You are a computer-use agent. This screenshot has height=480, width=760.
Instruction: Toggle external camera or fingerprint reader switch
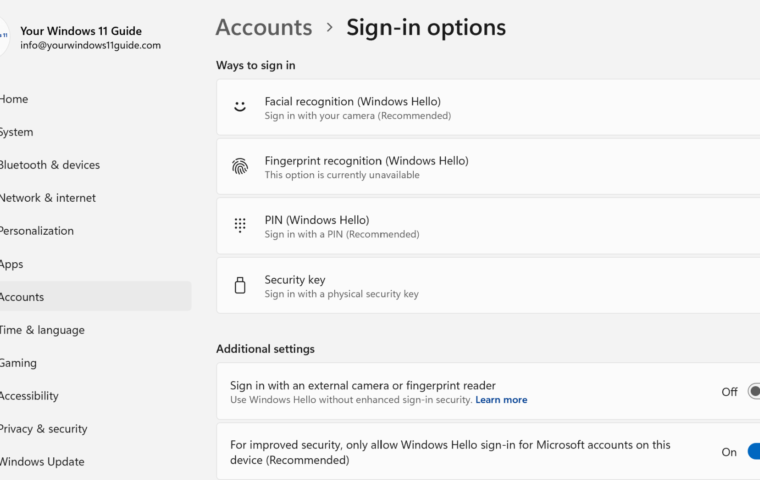754,391
